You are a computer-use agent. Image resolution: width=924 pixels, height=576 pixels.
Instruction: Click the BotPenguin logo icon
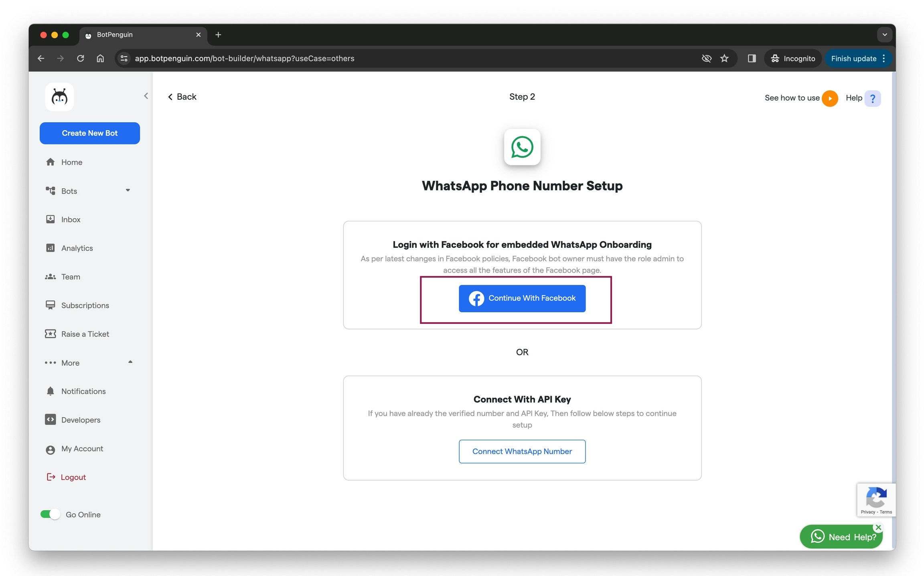(x=59, y=97)
